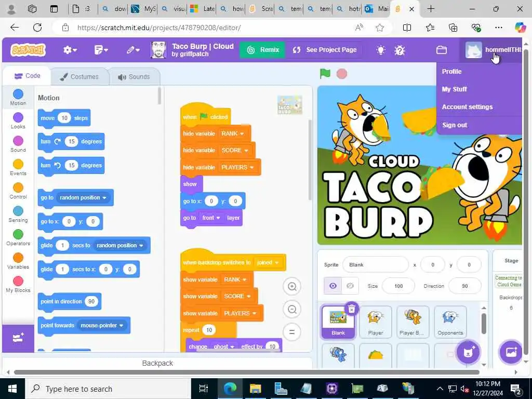
Task: Click the debug bug icon
Action: click(400, 50)
